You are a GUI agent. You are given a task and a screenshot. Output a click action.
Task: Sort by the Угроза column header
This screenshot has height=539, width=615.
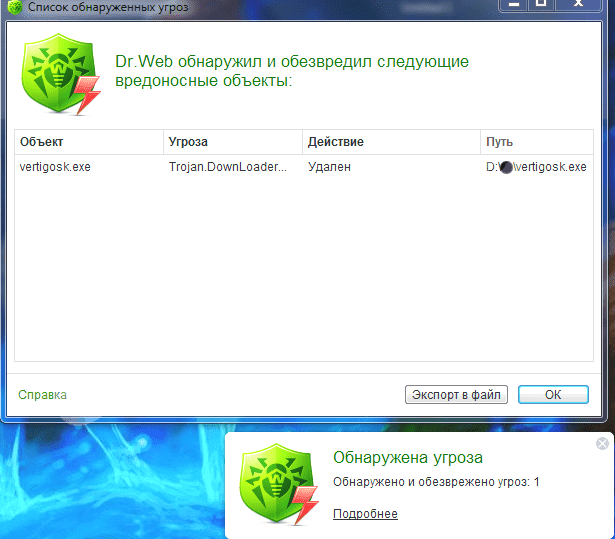point(233,142)
